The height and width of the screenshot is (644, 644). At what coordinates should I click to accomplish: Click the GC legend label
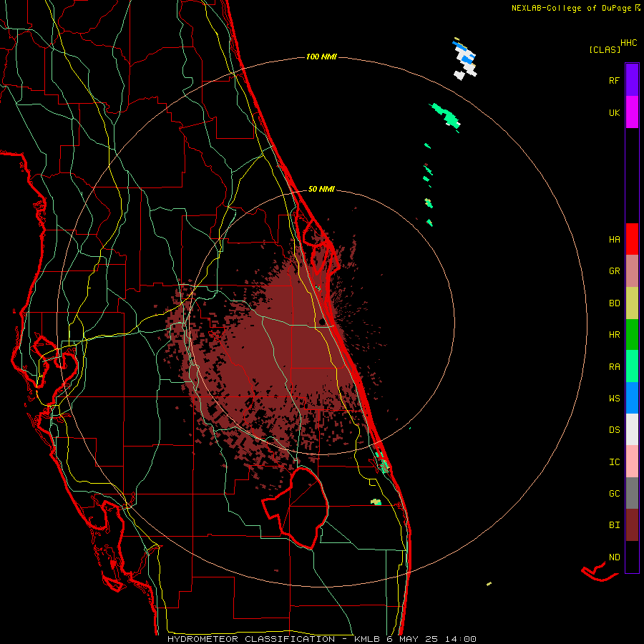614,493
